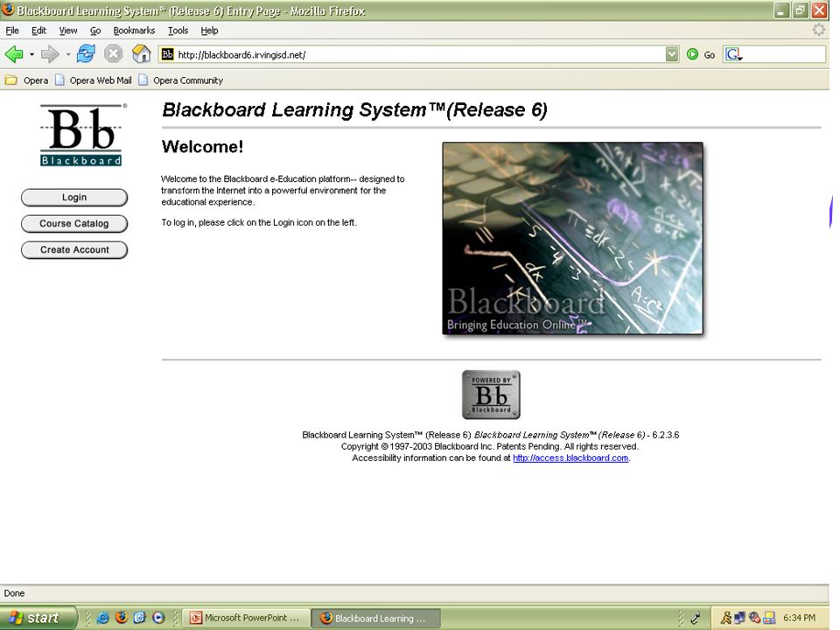Click the Welcome! heading
This screenshot has height=630, width=840.
point(202,147)
